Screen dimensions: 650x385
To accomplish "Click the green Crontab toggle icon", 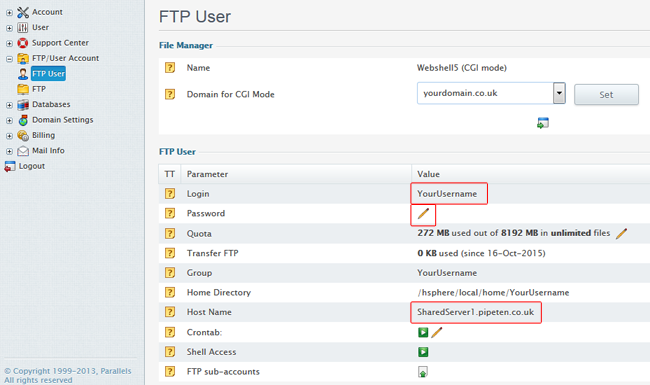I will tap(423, 332).
